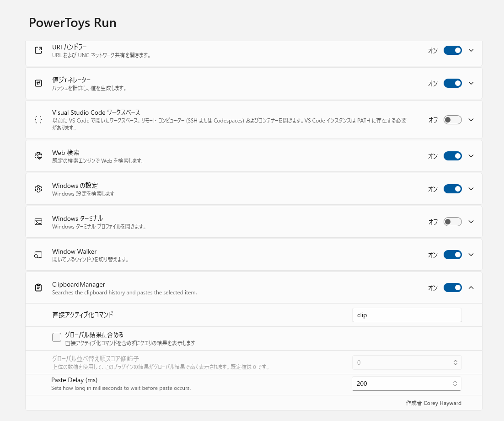This screenshot has height=421, width=504.
Task: Turn off the 値ジェネレーター toggle
Action: (453, 83)
